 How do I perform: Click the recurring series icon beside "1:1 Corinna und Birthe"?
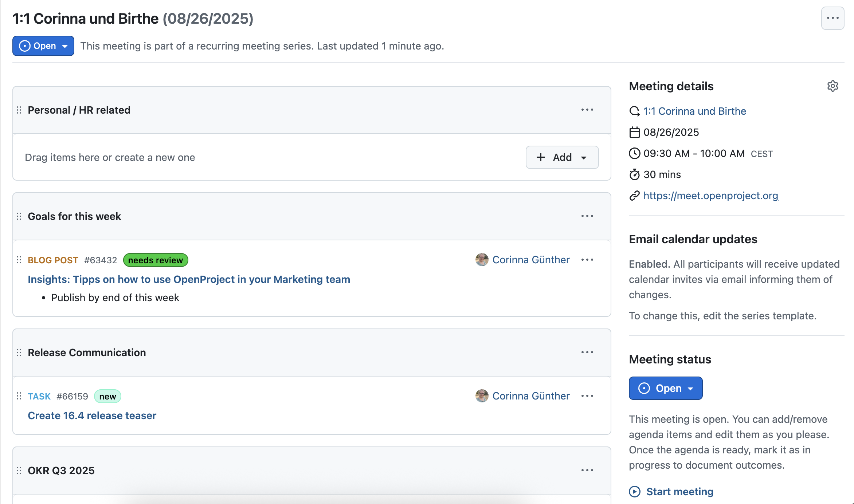click(635, 111)
